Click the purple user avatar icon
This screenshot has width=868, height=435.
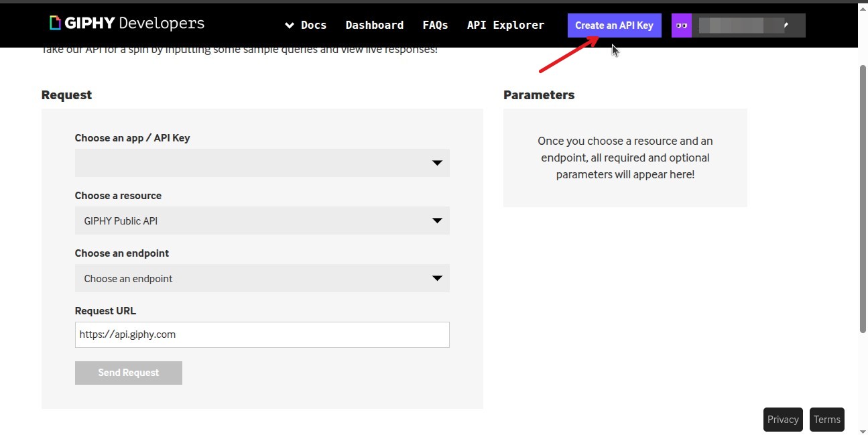click(681, 25)
